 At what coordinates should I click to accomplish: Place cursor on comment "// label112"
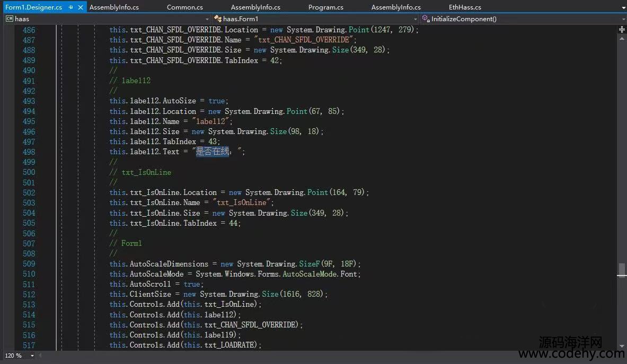[x=130, y=81]
